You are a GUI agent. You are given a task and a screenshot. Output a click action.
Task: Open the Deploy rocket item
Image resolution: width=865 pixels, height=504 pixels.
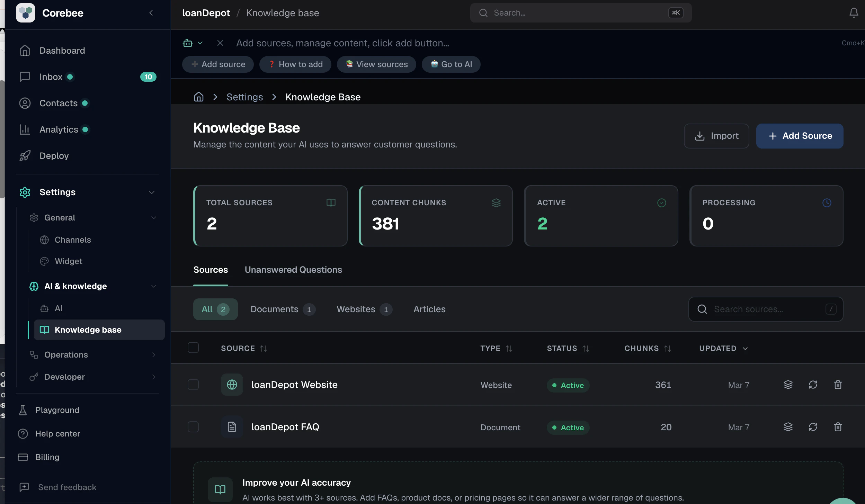pyautogui.click(x=54, y=156)
